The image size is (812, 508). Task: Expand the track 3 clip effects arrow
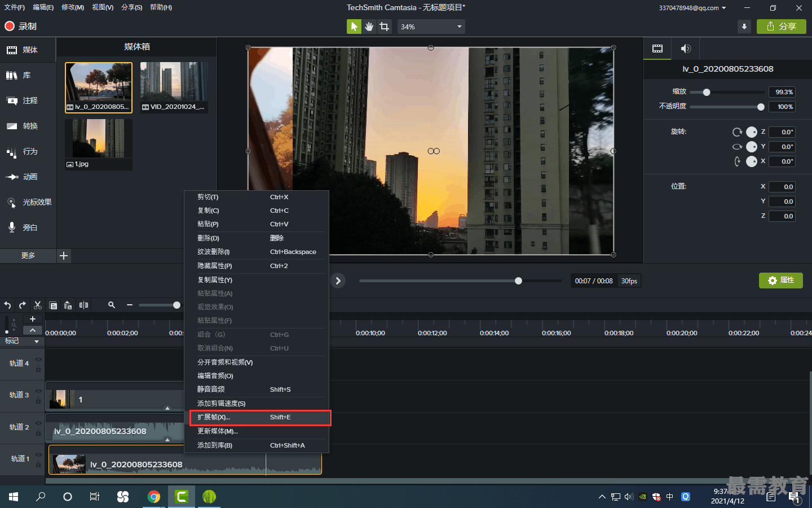(x=167, y=408)
